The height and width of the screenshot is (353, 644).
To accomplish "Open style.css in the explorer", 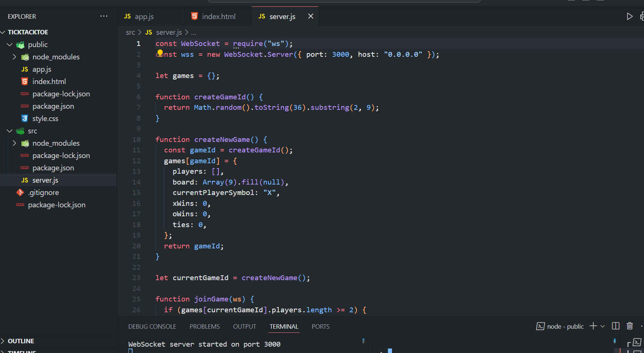I will (x=45, y=119).
